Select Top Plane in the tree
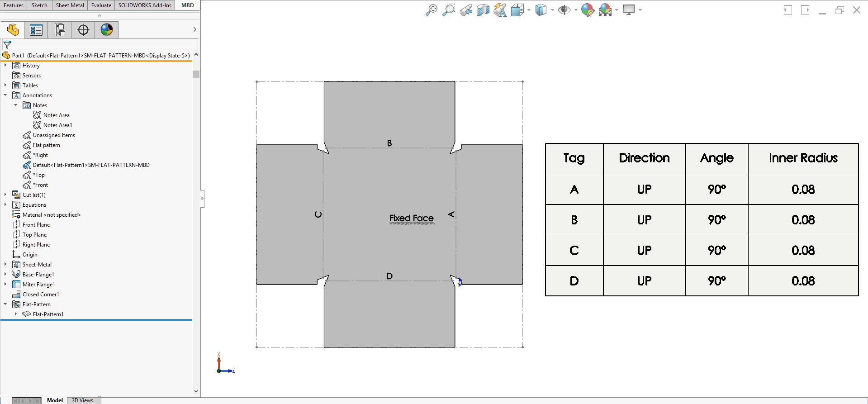This screenshot has height=404, width=868. coord(34,235)
